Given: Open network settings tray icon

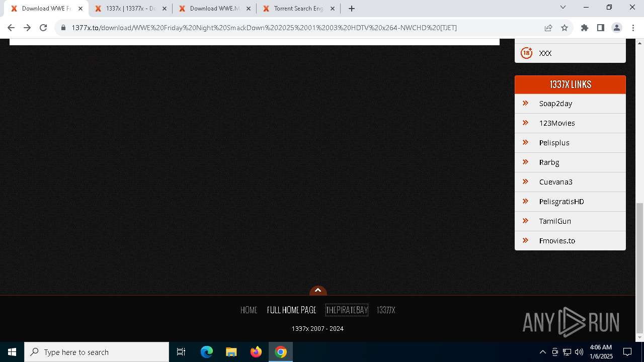Looking at the screenshot, I should pyautogui.click(x=567, y=352).
